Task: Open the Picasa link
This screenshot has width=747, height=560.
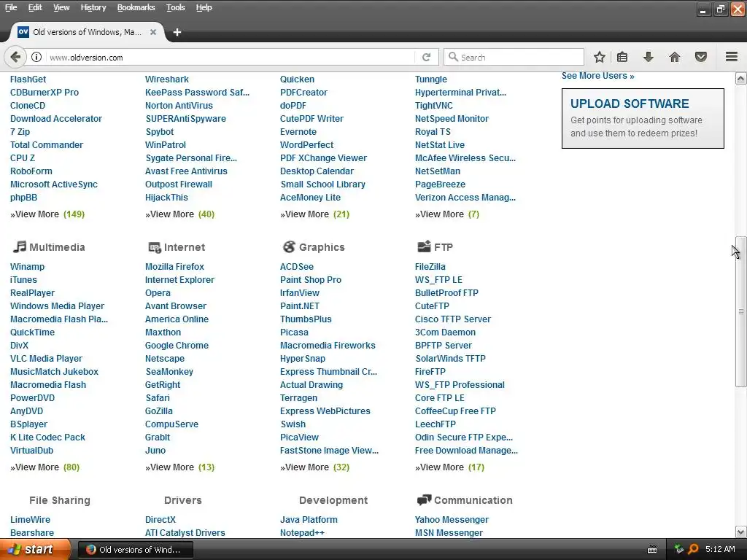Action: pyautogui.click(x=294, y=332)
